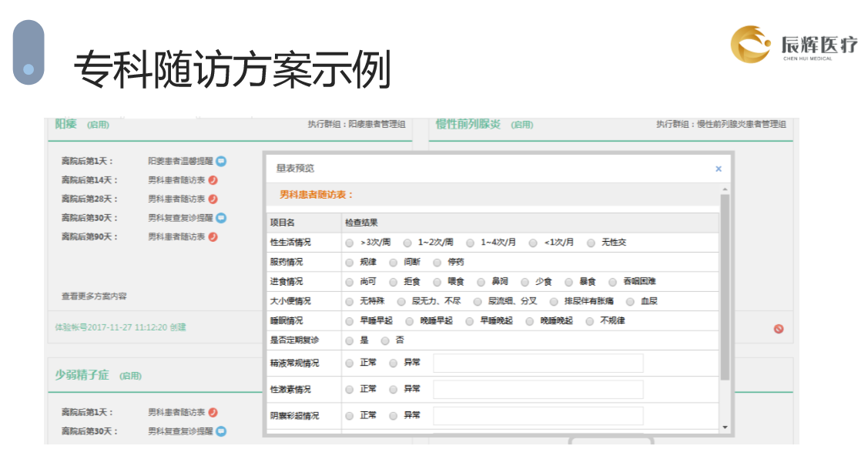Screen dimensions: 868x456
Task: Click blue message icon beside 阳萎患者温馨提醒
Action: pyautogui.click(x=221, y=161)
